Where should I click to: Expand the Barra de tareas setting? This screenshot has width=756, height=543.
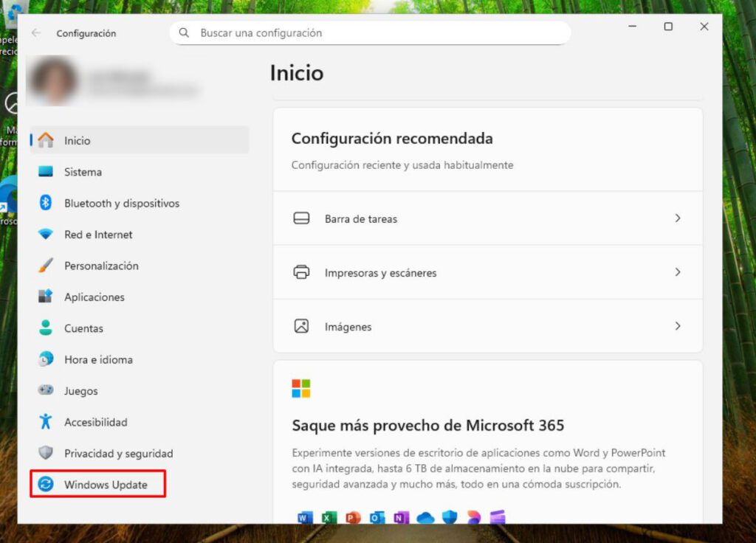click(678, 218)
